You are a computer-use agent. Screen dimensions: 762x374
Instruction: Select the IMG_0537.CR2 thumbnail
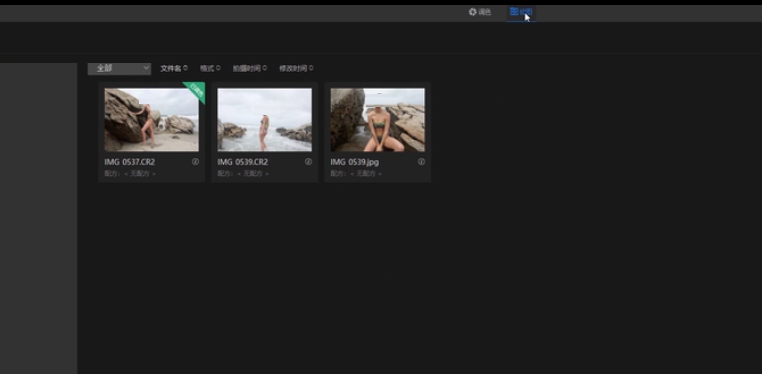(x=152, y=119)
